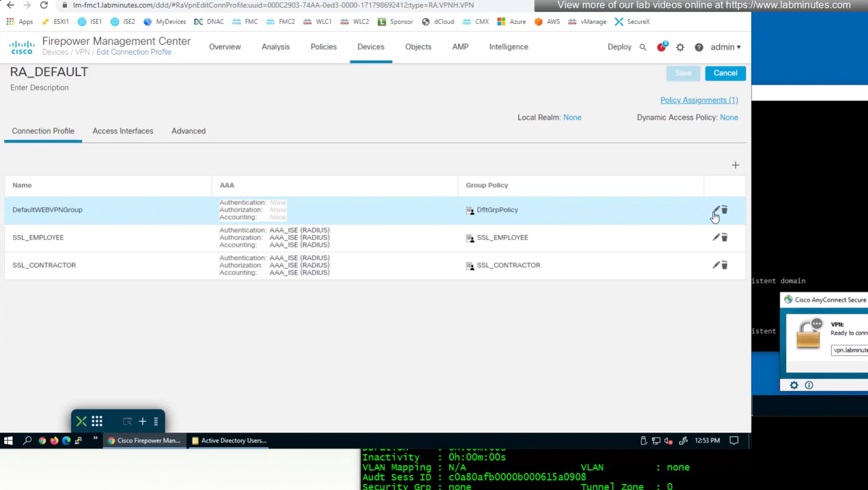This screenshot has height=490, width=868.
Task: Open AnyConnect settings gear icon
Action: (794, 385)
